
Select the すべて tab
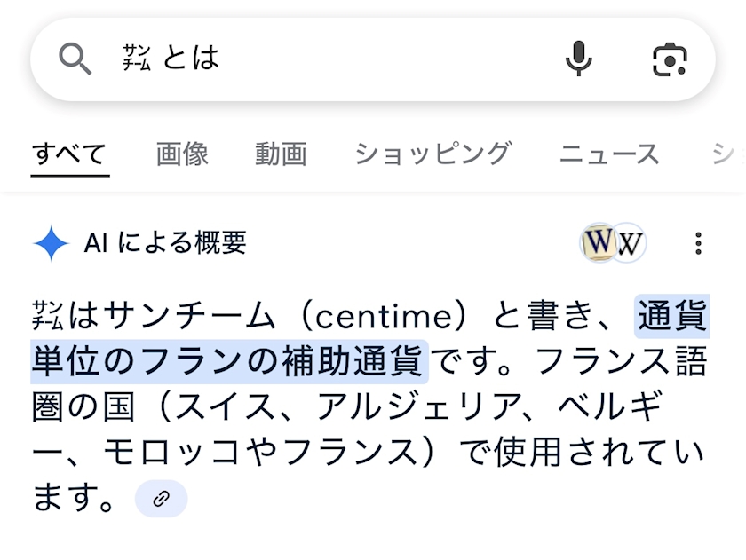pos(69,154)
